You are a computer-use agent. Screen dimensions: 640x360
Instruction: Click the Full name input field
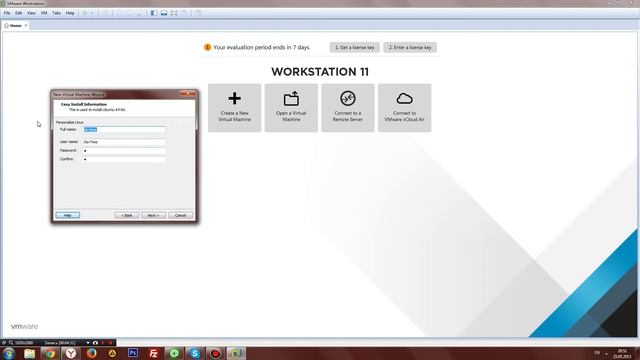(x=124, y=129)
